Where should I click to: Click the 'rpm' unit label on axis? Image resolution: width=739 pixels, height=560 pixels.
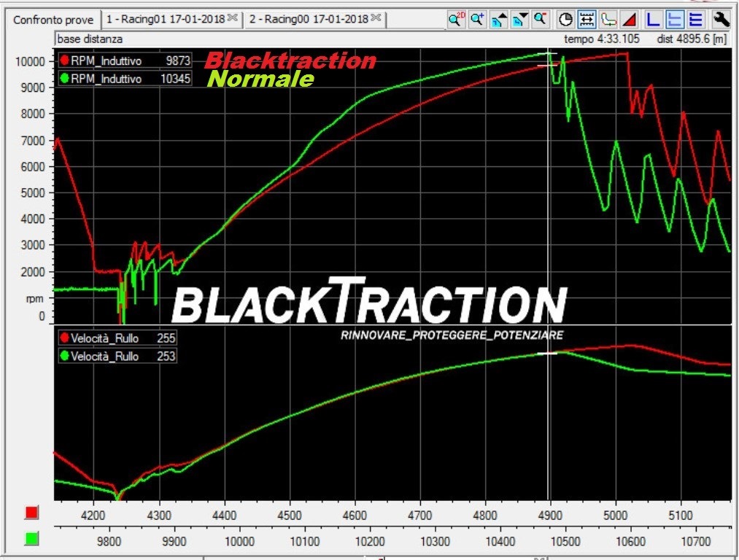click(x=34, y=299)
